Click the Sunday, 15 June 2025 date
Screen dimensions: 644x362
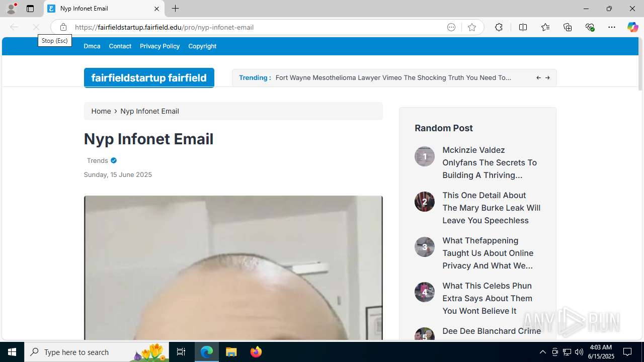point(118,174)
